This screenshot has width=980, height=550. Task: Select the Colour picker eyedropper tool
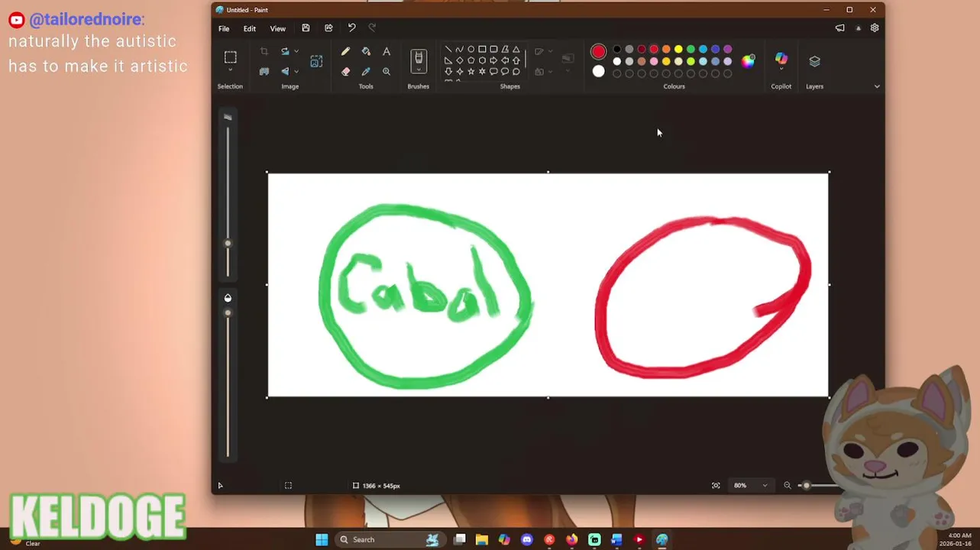tap(366, 72)
